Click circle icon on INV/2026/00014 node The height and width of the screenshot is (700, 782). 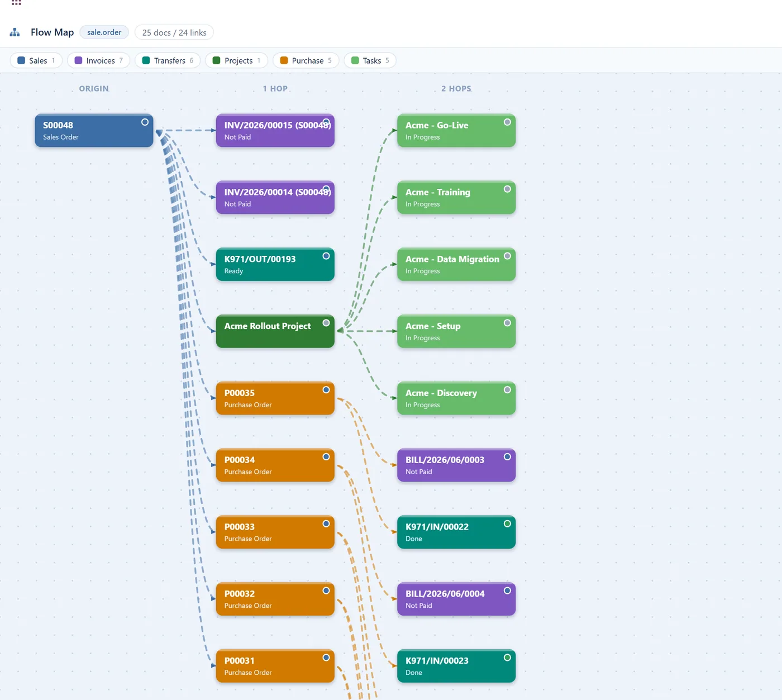[x=326, y=189]
